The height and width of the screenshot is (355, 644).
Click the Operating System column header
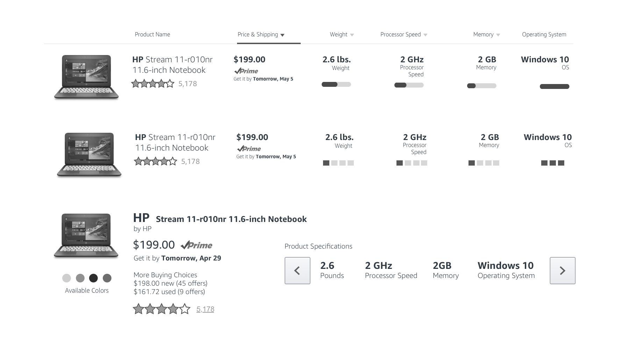pos(544,35)
